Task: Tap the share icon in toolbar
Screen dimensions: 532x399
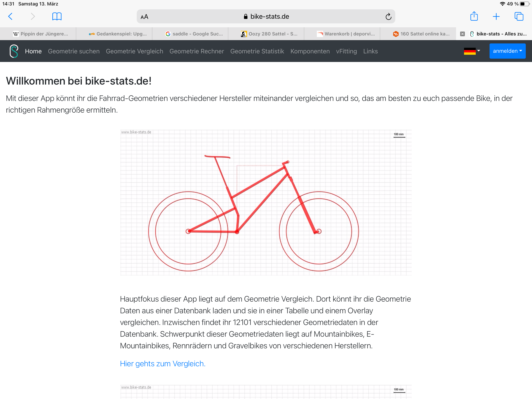Action: click(474, 16)
